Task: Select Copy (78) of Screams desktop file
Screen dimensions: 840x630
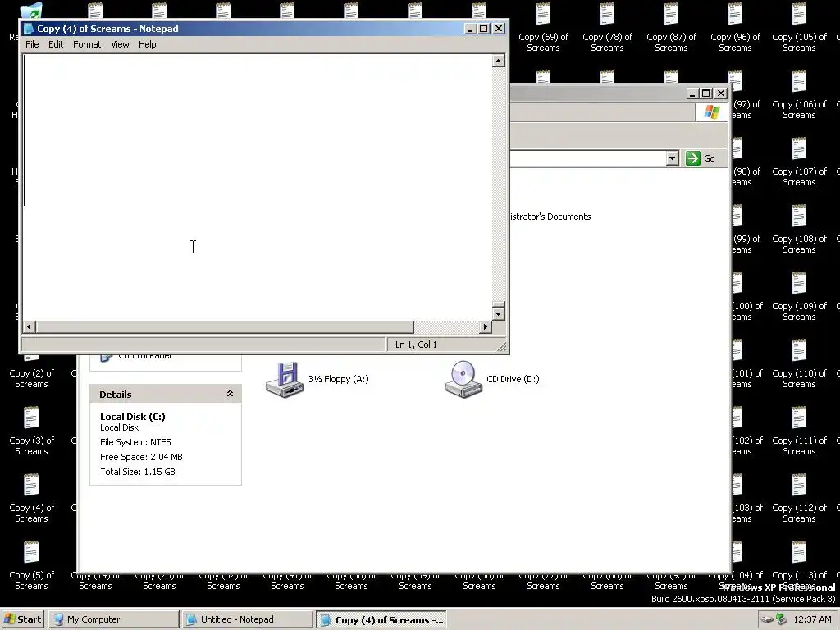Action: 607,28
